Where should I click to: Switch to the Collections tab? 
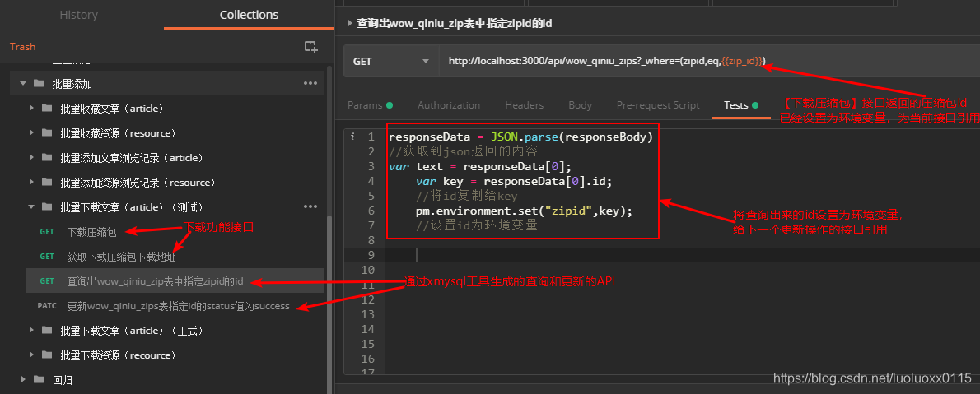pos(249,15)
